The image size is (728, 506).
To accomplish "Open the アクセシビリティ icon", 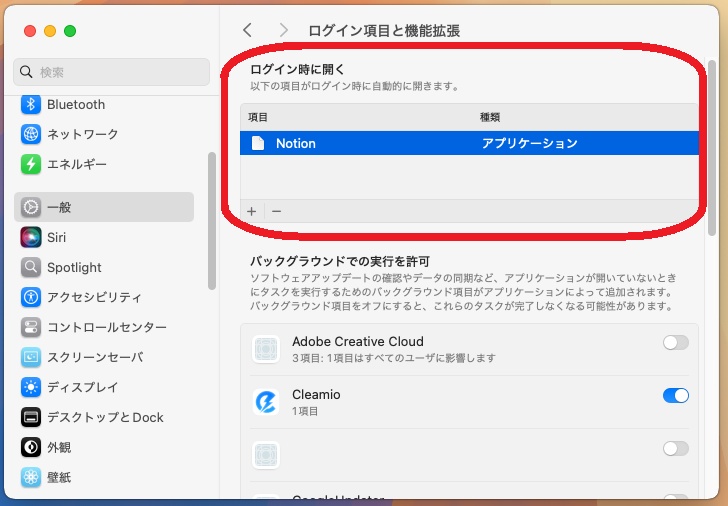I will pyautogui.click(x=31, y=297).
